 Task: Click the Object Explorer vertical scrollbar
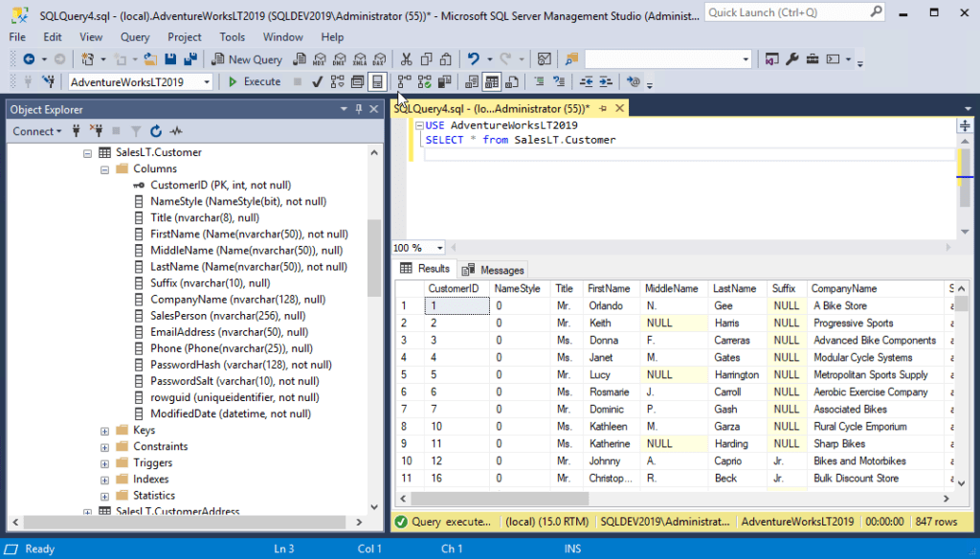pyautogui.click(x=374, y=257)
